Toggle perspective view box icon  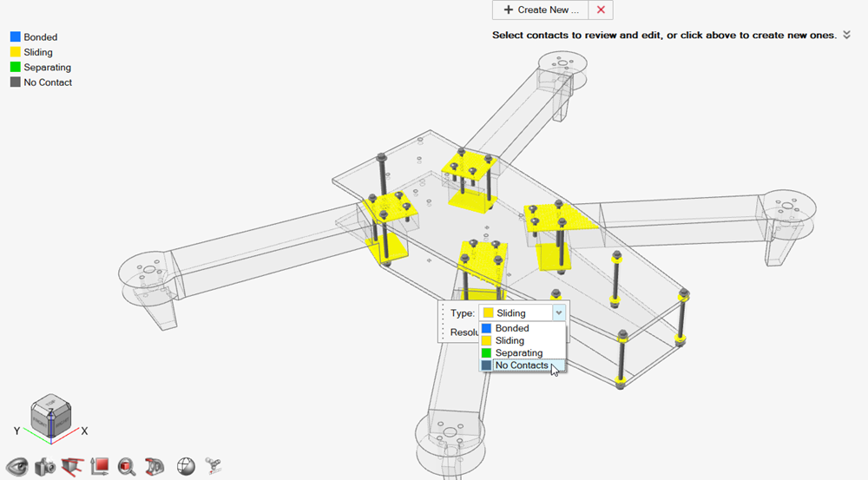(72, 466)
